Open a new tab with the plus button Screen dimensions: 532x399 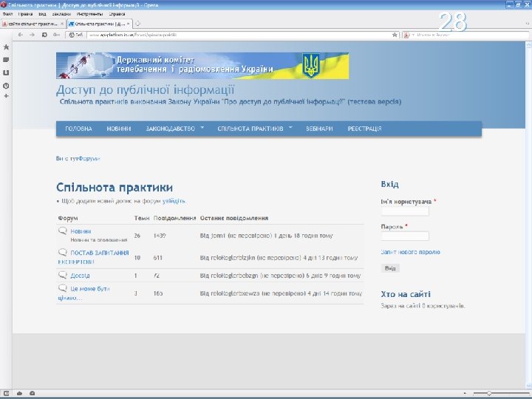coord(137,24)
